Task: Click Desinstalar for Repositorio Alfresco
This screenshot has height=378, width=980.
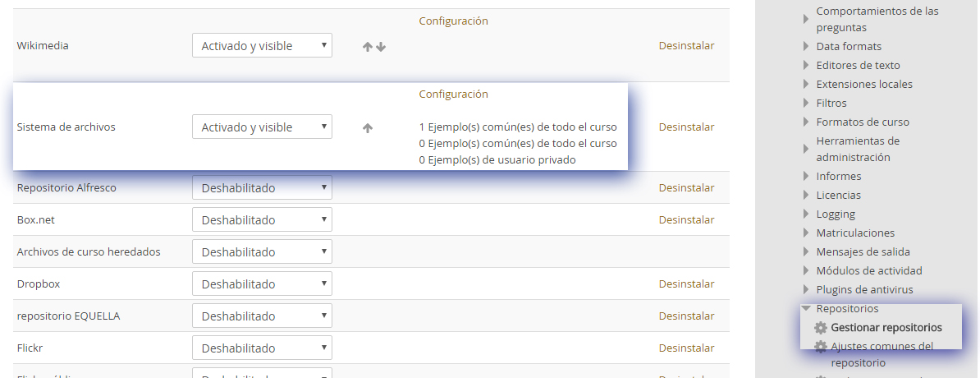Action: (686, 187)
